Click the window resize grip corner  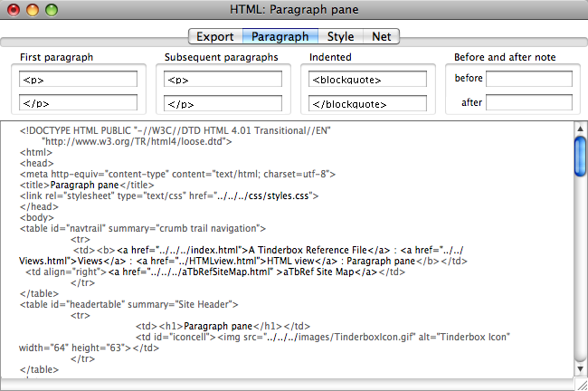(x=582, y=385)
